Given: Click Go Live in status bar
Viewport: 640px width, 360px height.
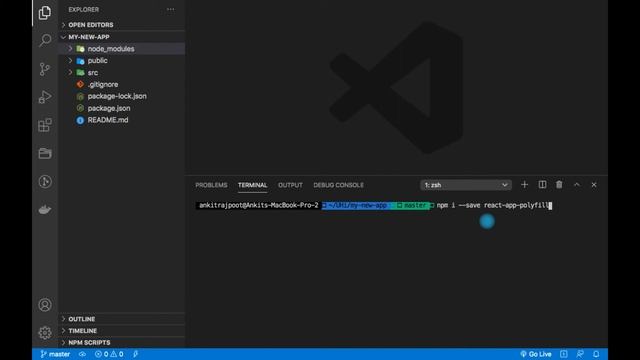Looking at the screenshot, I should pos(536,354).
